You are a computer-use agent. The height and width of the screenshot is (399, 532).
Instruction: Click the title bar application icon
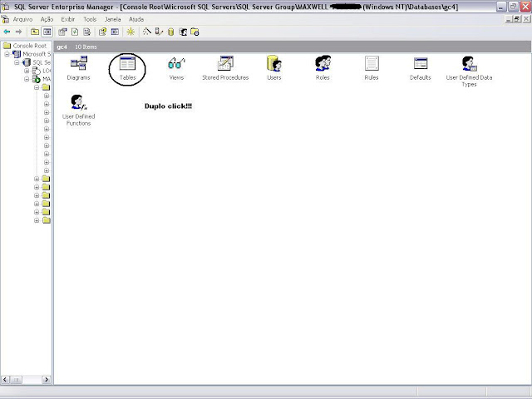tap(6, 7)
